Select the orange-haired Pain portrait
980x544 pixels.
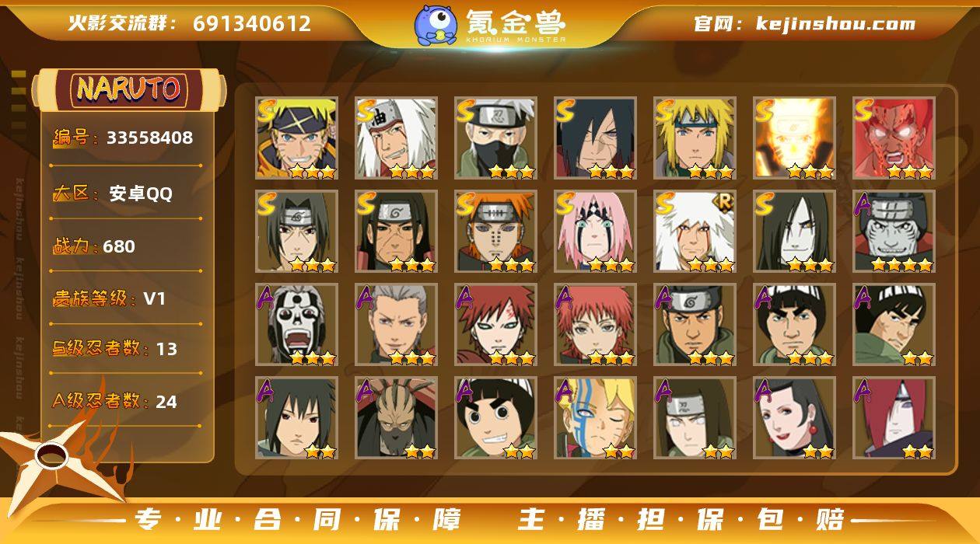tap(495, 232)
